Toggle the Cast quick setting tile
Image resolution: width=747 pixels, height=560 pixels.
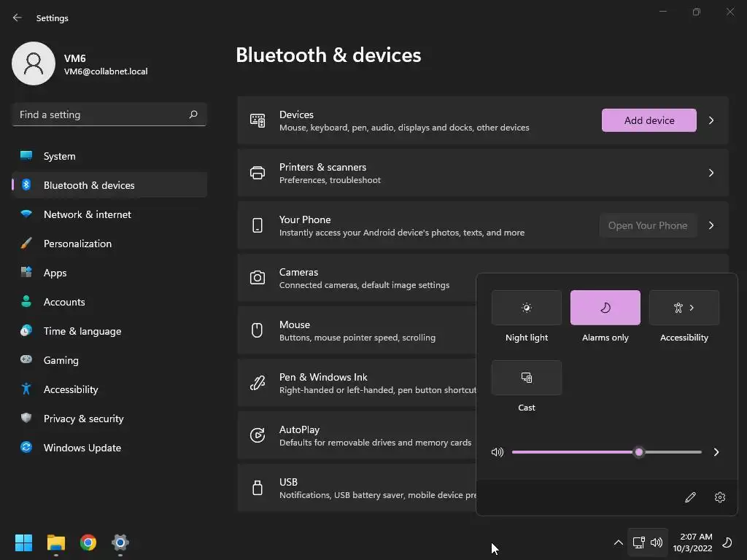click(527, 378)
